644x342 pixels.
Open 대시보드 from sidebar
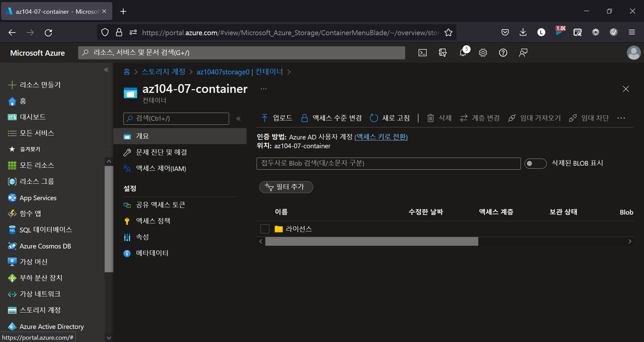(x=27, y=117)
